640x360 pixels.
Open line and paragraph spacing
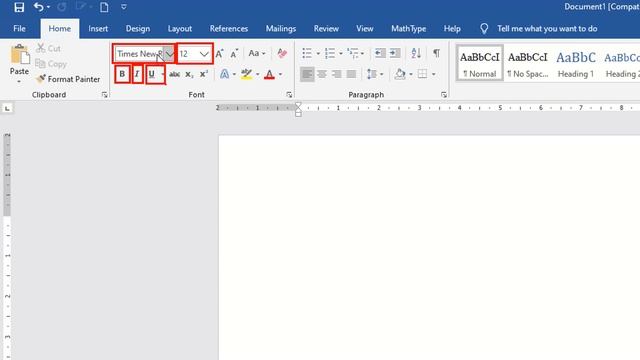(372, 74)
